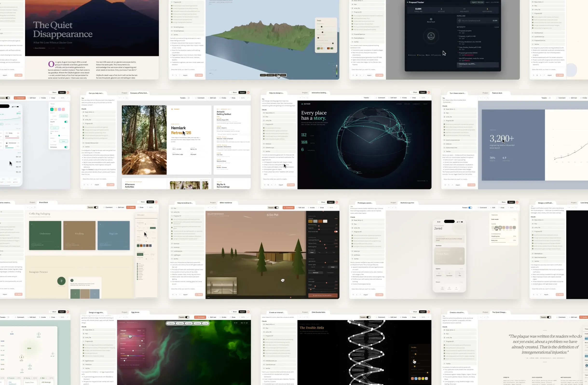588x385 pixels.
Task: Click Share in Interactive landing window
Action: click(x=414, y=92)
